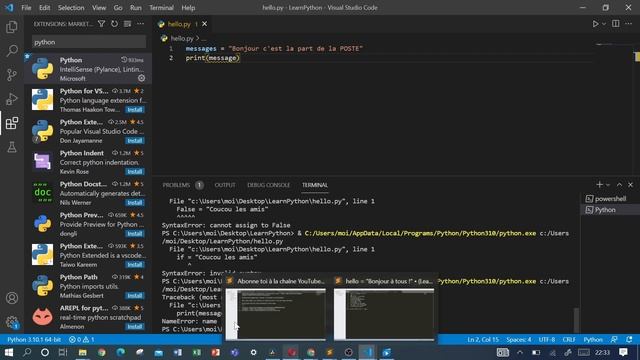The height and width of the screenshot is (360, 640).
Task: Switch to the DEBUG CONSOLE tab
Action: tap(269, 185)
